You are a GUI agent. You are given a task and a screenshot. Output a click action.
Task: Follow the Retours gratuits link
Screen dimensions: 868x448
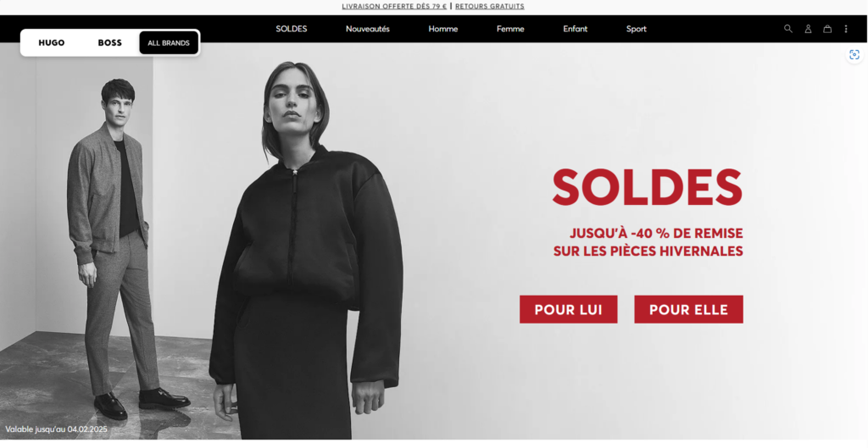[x=489, y=7]
